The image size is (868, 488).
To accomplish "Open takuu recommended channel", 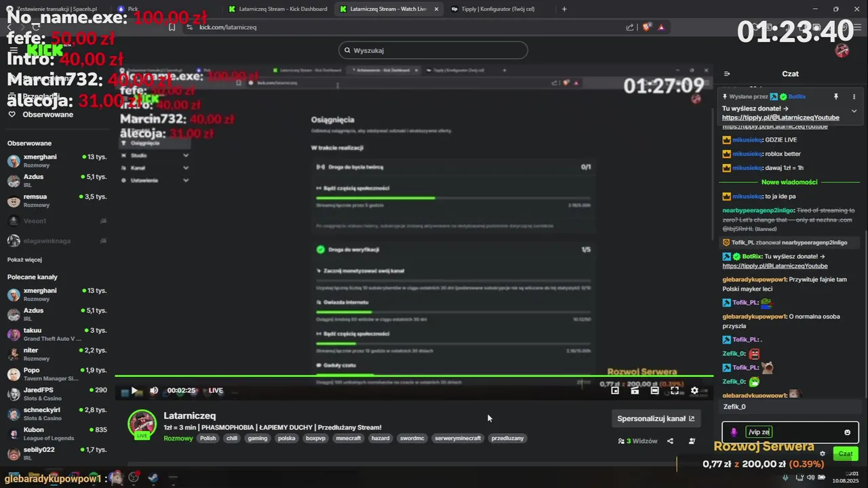I will (x=57, y=334).
